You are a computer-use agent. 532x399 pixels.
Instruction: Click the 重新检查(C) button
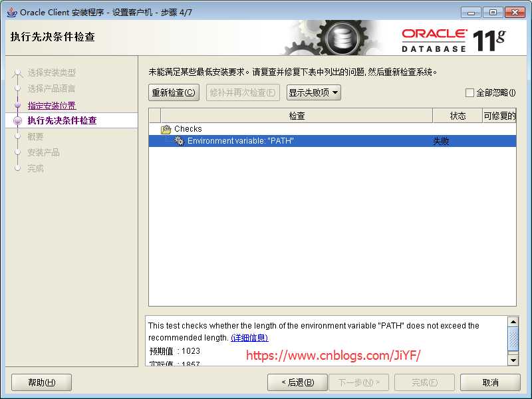click(x=174, y=92)
